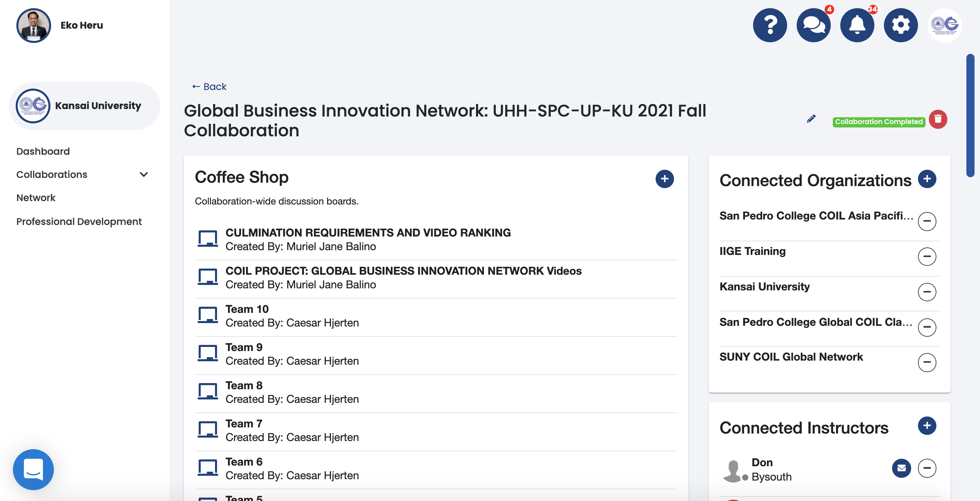980x501 pixels.
Task: Open the settings gear icon
Action: pos(901,25)
